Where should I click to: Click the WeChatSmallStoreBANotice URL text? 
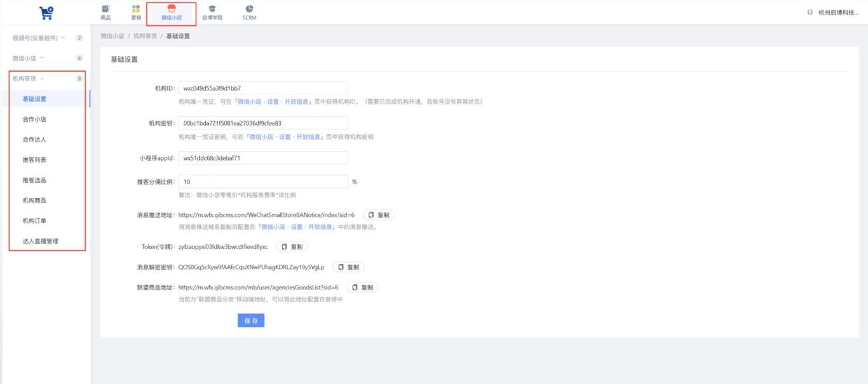[266, 215]
